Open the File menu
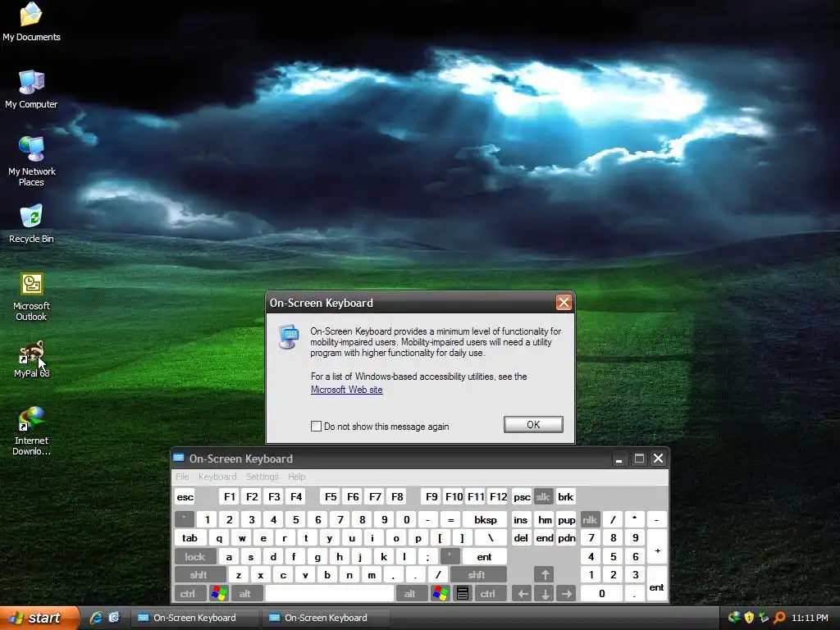This screenshot has width=840, height=630. [x=182, y=477]
